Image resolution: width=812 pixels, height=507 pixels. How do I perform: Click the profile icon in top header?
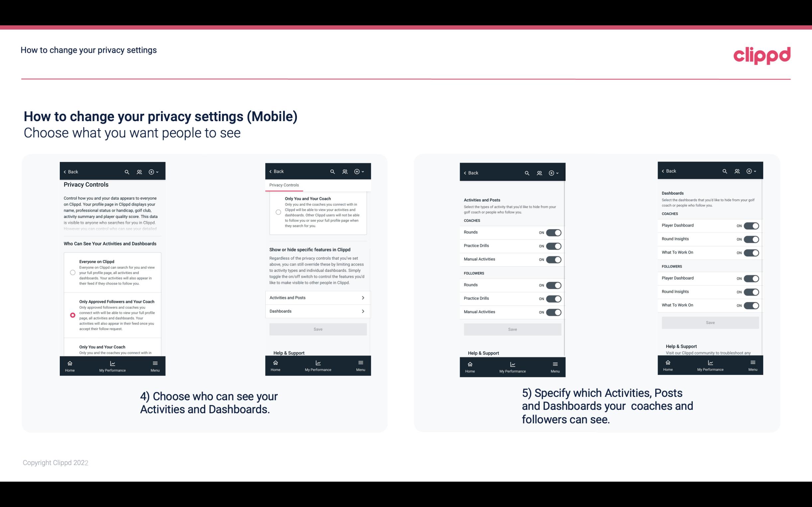[x=140, y=172]
